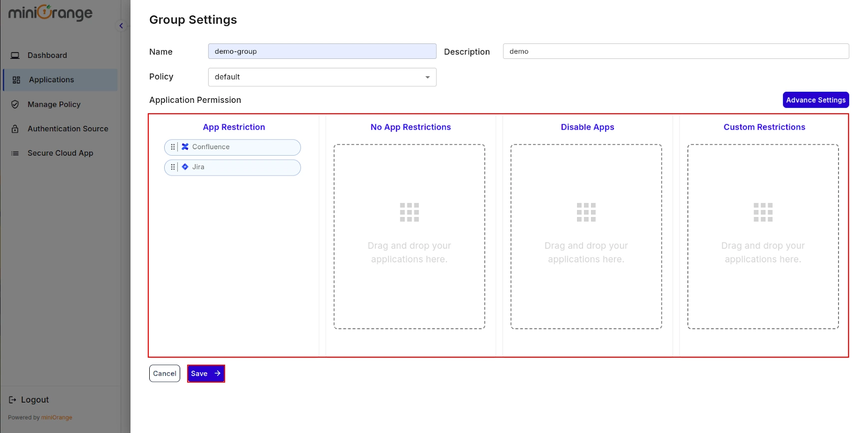The height and width of the screenshot is (433, 868).
Task: Open the Applications menu item
Action: [60, 80]
